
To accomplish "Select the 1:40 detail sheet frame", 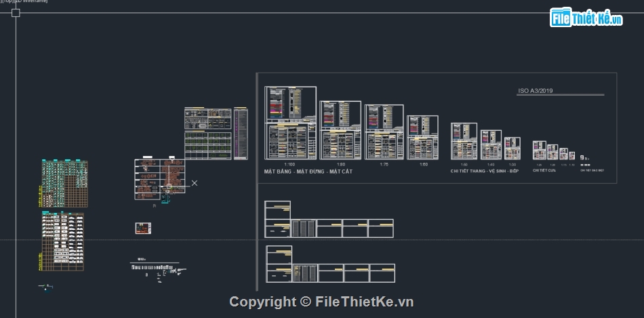I will 491,144.
